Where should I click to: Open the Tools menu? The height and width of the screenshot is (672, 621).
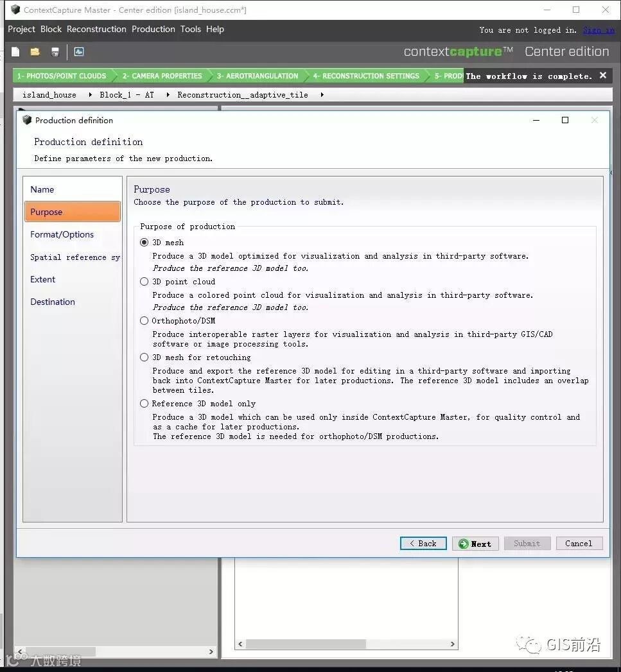coord(191,29)
